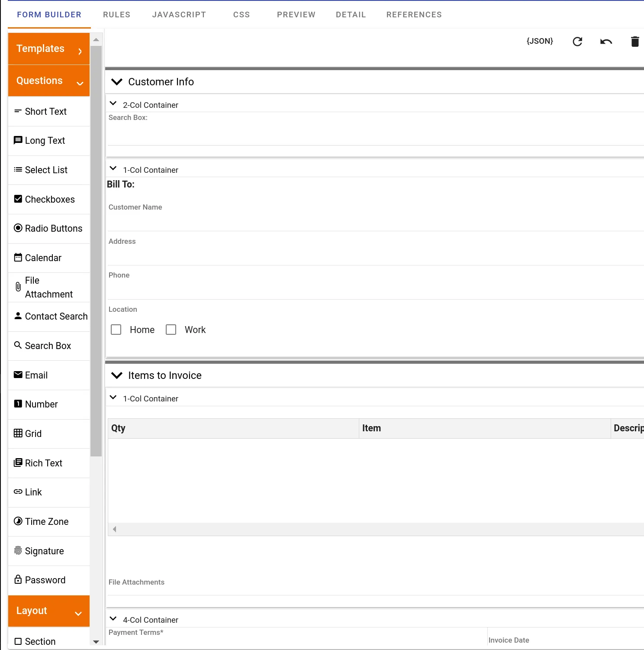
Task: Collapse the Customer Info section
Action: click(x=116, y=81)
